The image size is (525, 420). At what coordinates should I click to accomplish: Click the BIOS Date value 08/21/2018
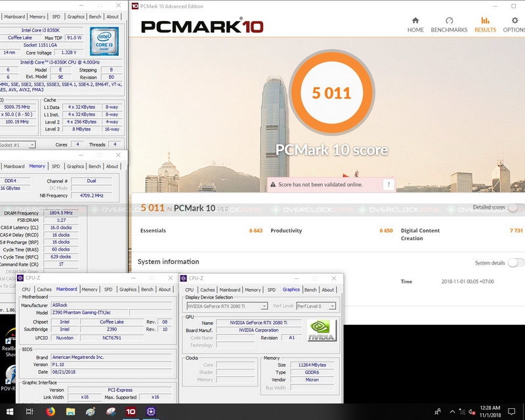coord(112,372)
